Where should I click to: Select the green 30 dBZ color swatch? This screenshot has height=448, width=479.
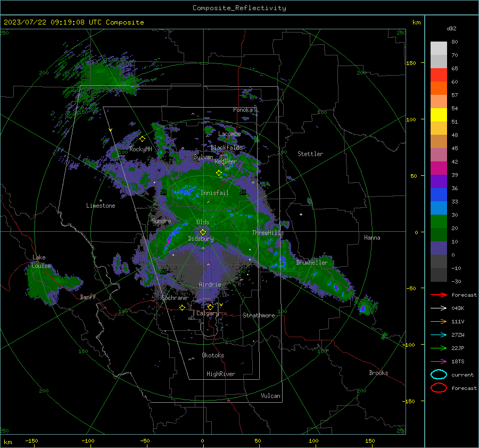(x=439, y=221)
